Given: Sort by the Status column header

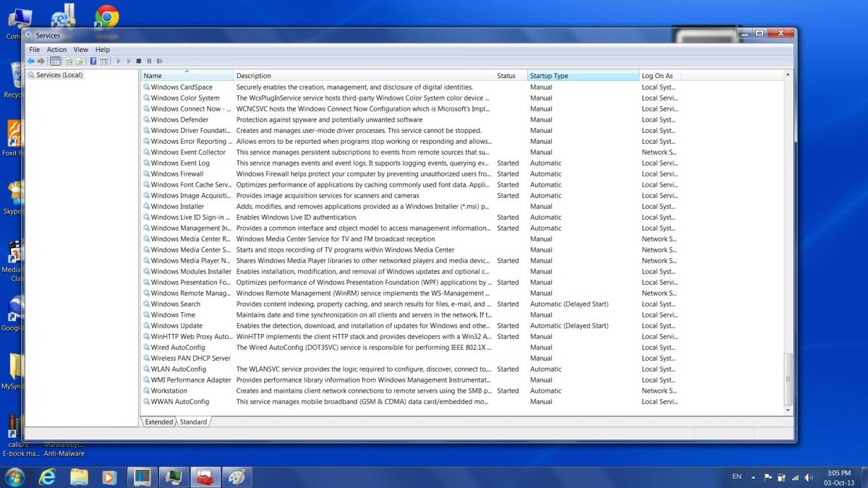Looking at the screenshot, I should point(511,75).
